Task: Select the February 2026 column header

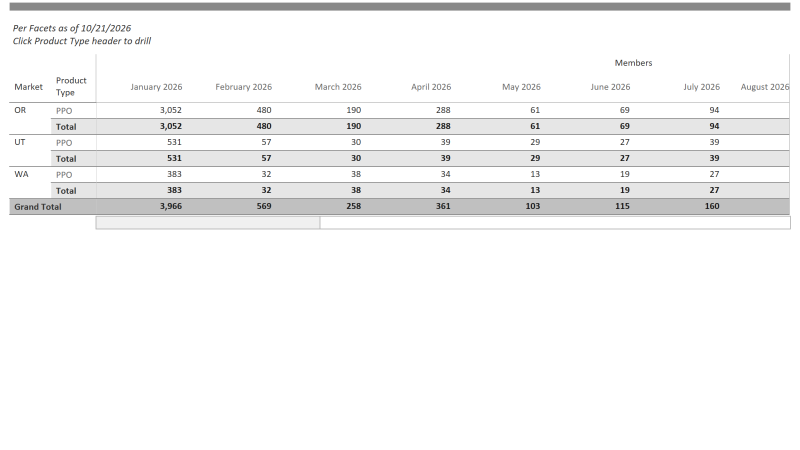Action: click(x=243, y=87)
